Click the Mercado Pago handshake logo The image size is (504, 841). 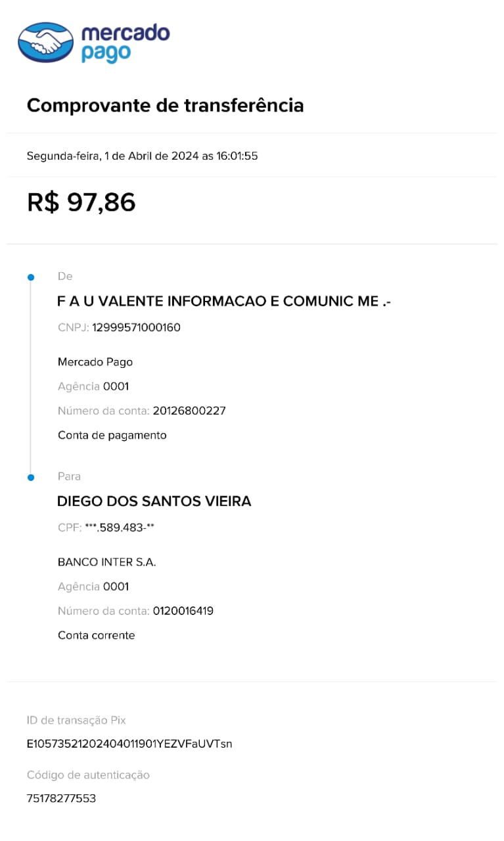[x=45, y=43]
